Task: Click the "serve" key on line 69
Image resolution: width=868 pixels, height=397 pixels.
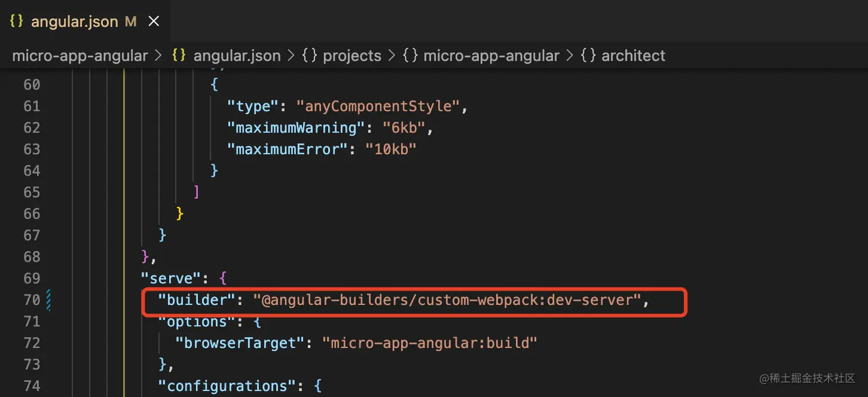Action: click(x=171, y=278)
